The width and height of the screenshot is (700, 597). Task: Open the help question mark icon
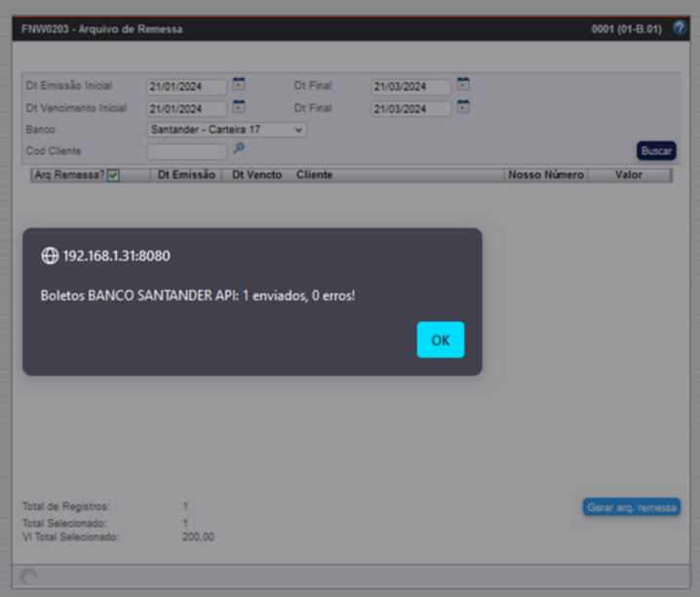[680, 28]
